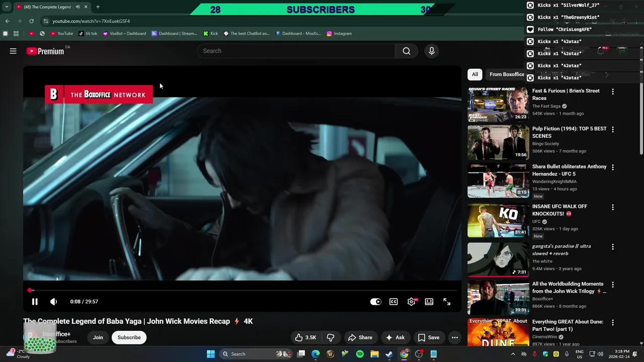Save video to a playlist
The height and width of the screenshot is (362, 644).
tap(429, 337)
